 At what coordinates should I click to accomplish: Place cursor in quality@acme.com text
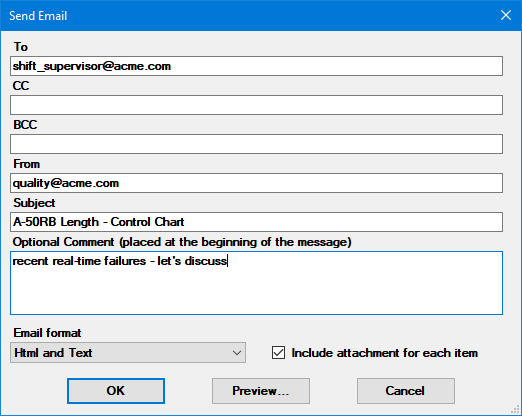pos(66,183)
